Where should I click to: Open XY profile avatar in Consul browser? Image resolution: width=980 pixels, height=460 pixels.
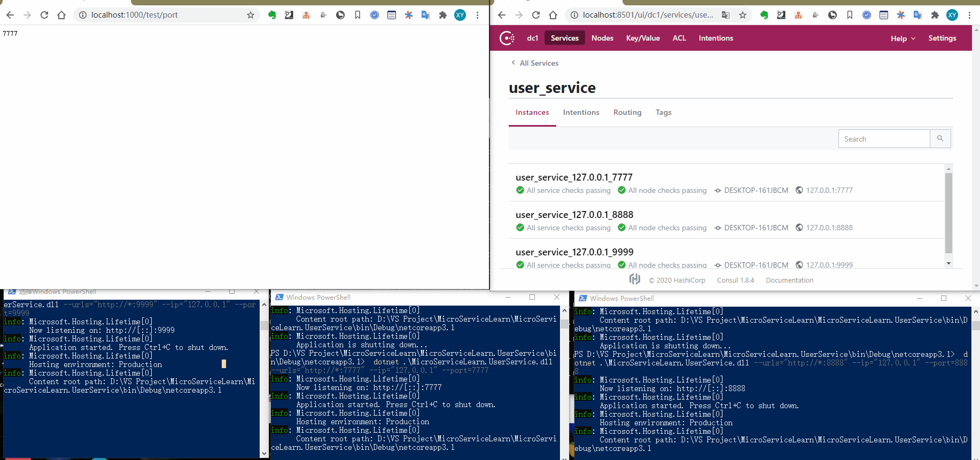(x=952, y=15)
